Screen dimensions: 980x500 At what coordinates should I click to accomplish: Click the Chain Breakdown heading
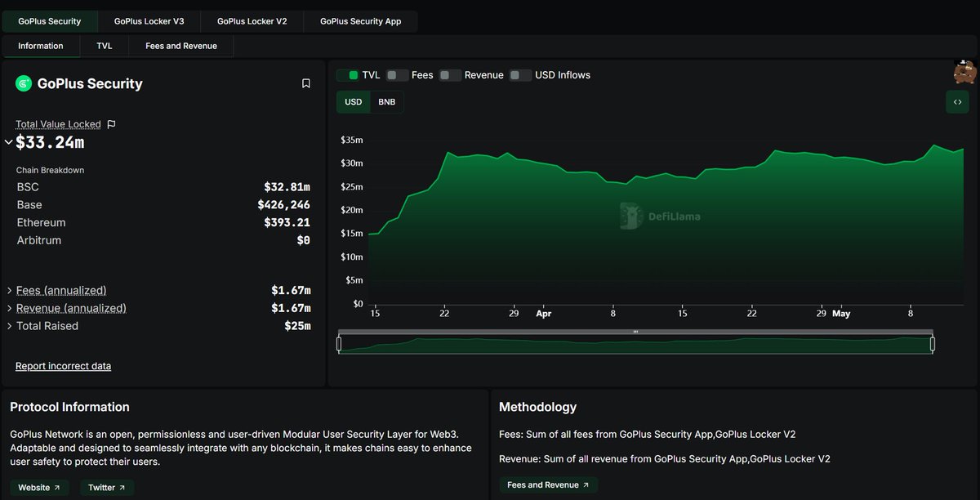[50, 170]
